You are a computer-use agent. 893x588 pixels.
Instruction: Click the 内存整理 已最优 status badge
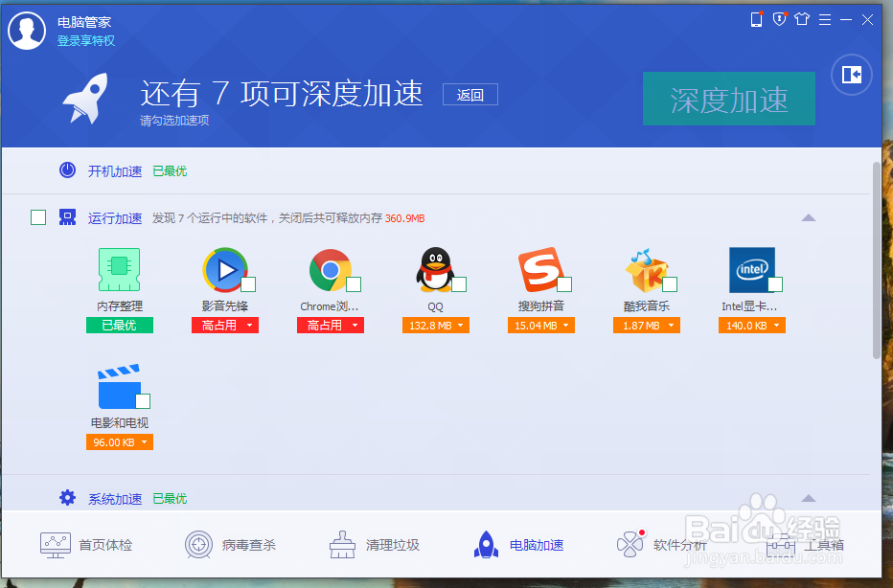click(120, 325)
